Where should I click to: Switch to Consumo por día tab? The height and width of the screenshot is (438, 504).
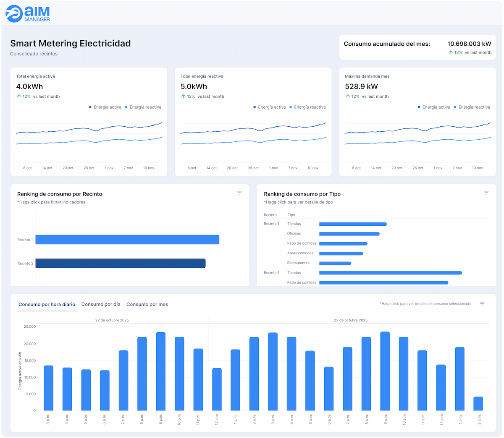[x=101, y=305]
